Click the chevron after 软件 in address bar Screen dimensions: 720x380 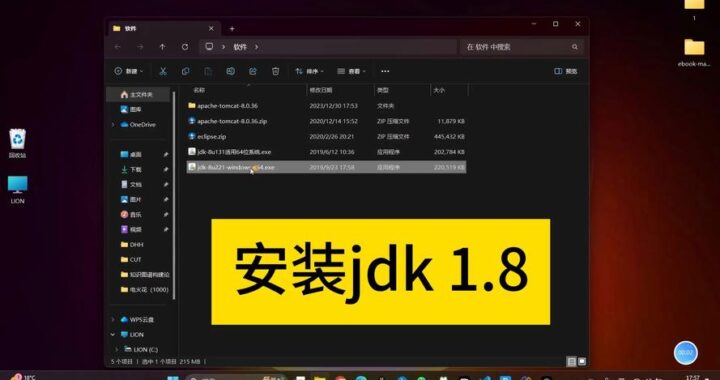pos(256,47)
